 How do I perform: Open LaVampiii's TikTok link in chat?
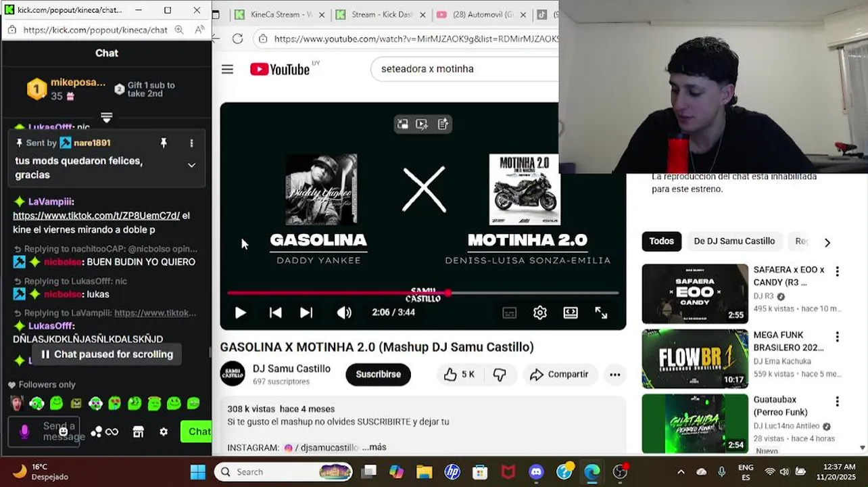[x=96, y=215]
